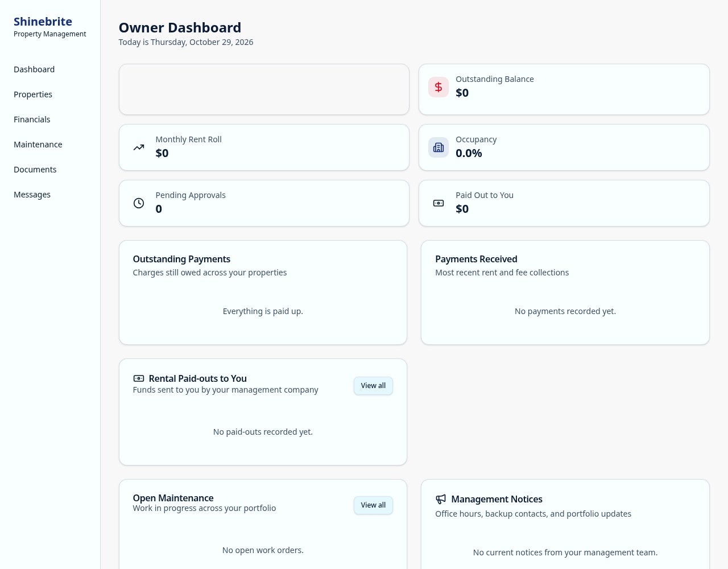The width and height of the screenshot is (728, 569).
Task: Open Documents in the sidebar
Action: tap(35, 170)
